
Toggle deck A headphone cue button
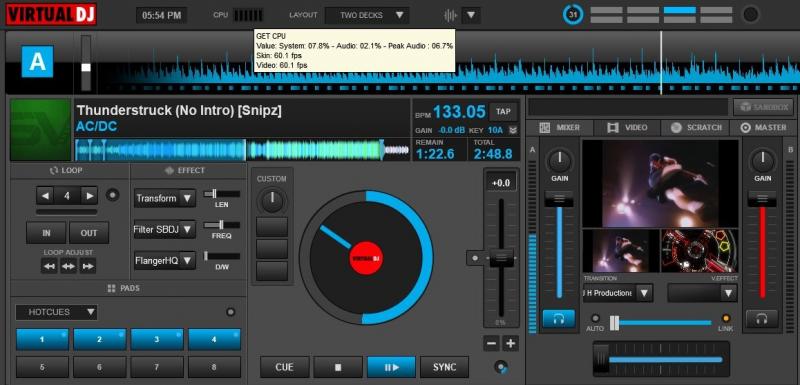(x=559, y=319)
